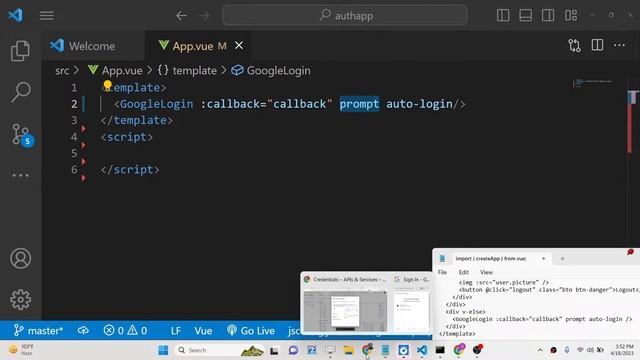The image size is (640, 360).
Task: Close the App.vue tab
Action: click(x=239, y=45)
